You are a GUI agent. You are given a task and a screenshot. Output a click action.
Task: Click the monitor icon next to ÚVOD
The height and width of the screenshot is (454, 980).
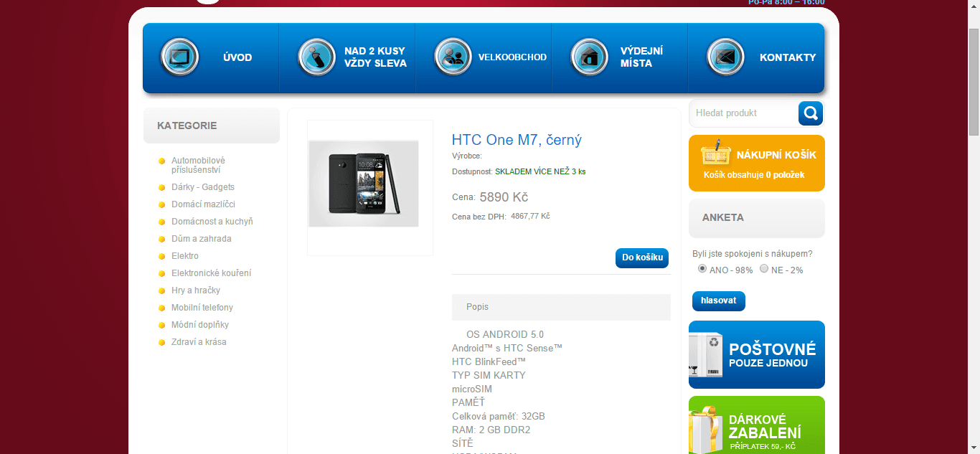coord(179,57)
